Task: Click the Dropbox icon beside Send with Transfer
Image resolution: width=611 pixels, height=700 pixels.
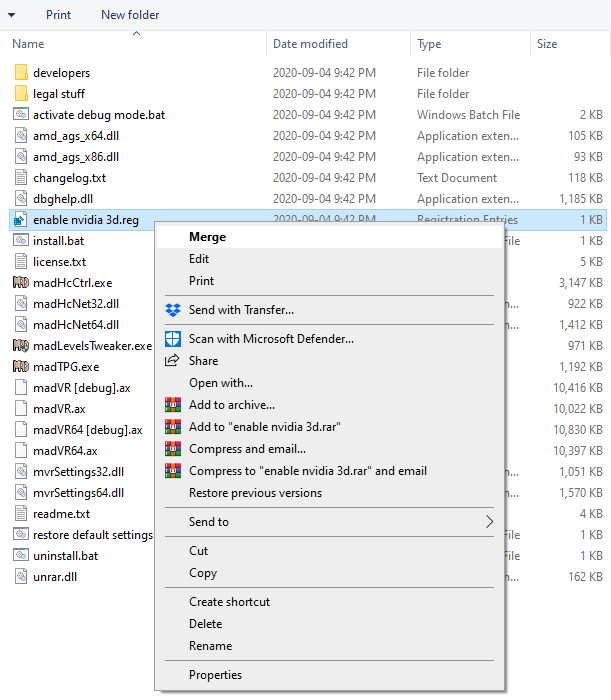Action: pyautogui.click(x=173, y=309)
